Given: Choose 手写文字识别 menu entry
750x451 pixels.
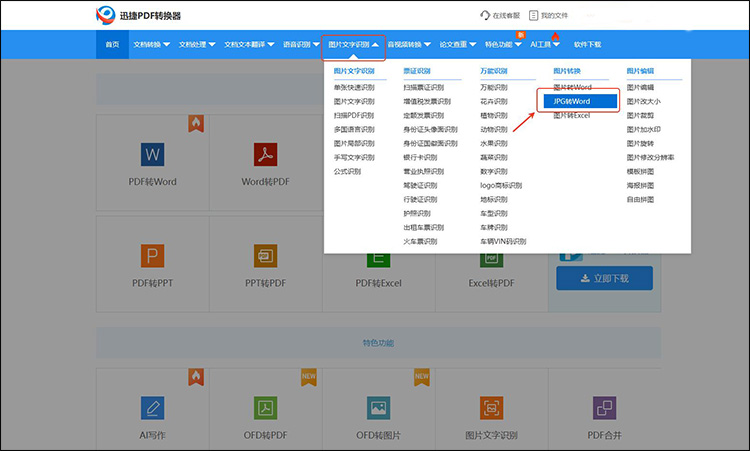Looking at the screenshot, I should click(x=354, y=157).
